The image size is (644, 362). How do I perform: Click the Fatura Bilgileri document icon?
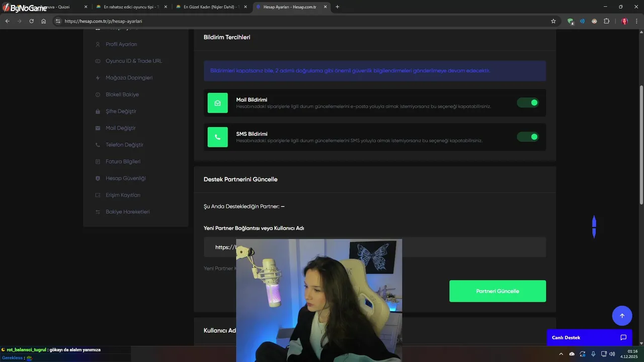click(x=98, y=161)
